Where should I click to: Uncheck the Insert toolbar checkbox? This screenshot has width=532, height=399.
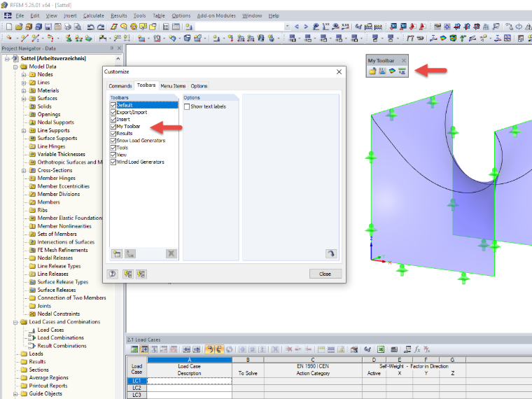click(x=113, y=120)
